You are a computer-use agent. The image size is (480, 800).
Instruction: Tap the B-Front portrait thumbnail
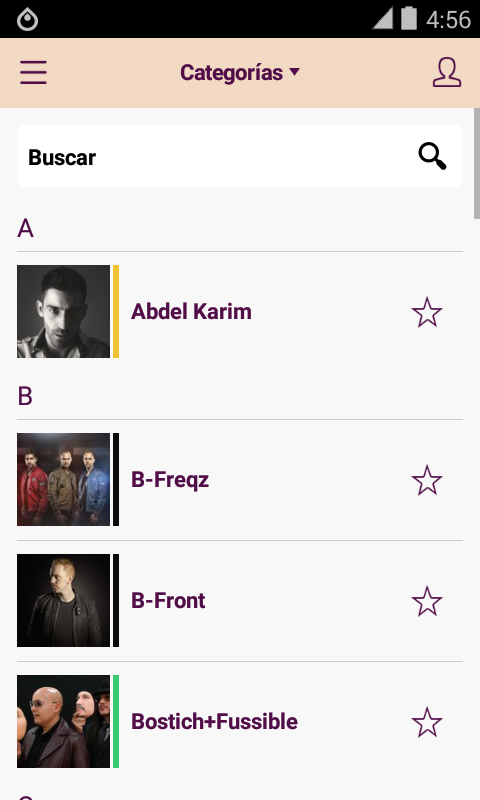click(63, 601)
